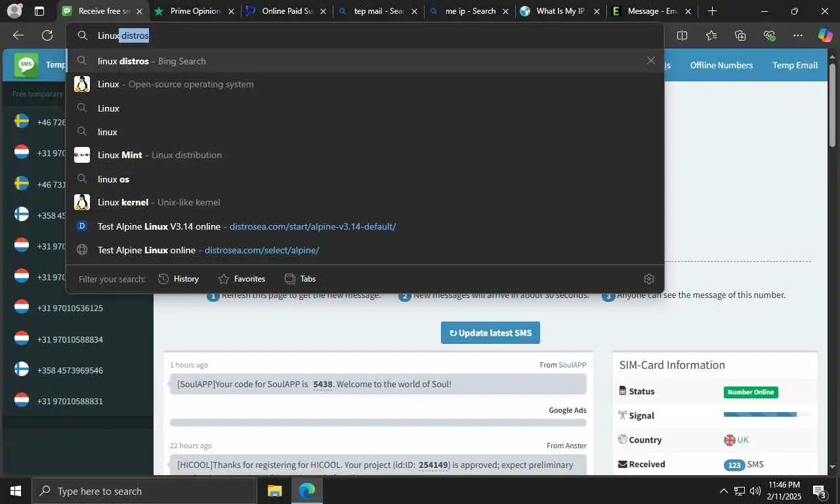Open the Favorites star toolbar icon
This screenshot has height=504, width=840.
711,35
